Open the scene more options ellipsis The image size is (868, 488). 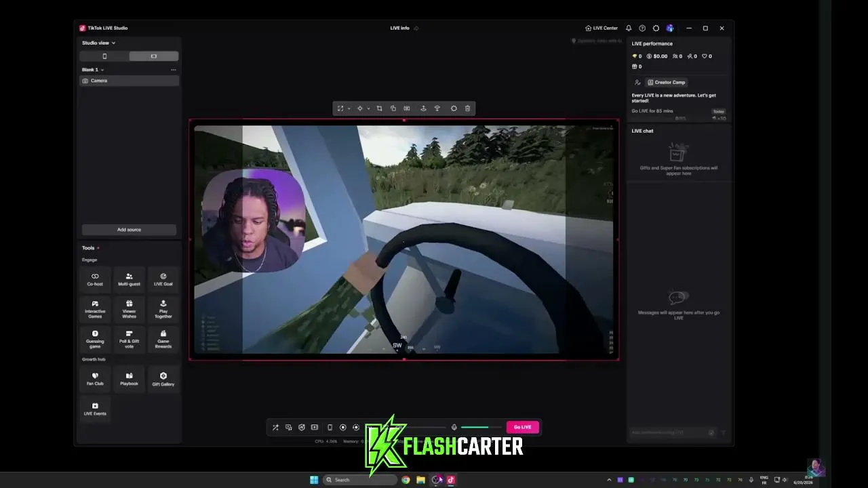[174, 70]
